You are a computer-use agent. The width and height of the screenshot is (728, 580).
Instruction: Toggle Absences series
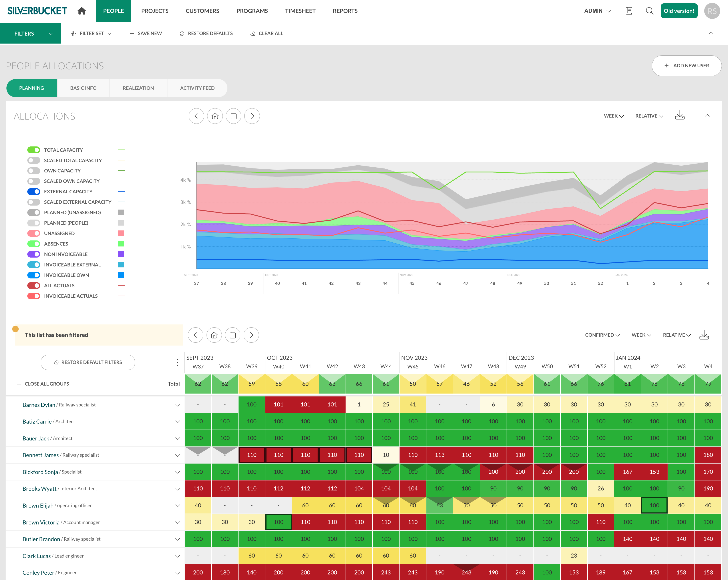coord(34,244)
